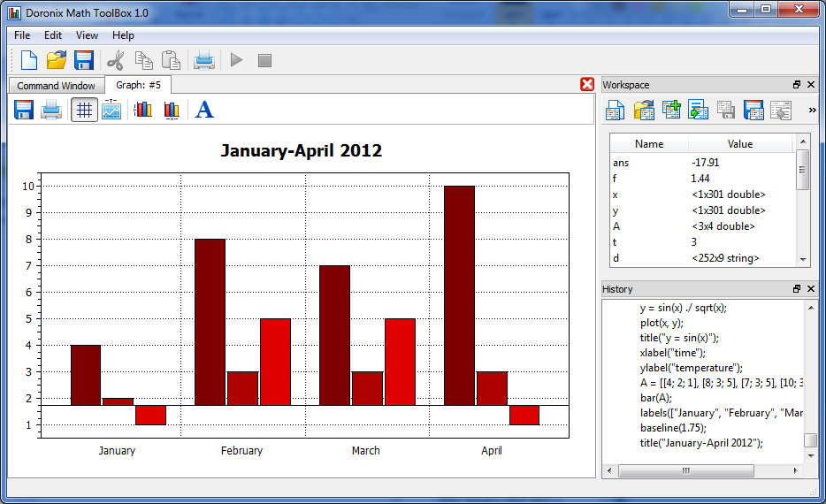The height and width of the screenshot is (504, 826).
Task: Print the graph from the graph toolbar
Action: (x=51, y=110)
